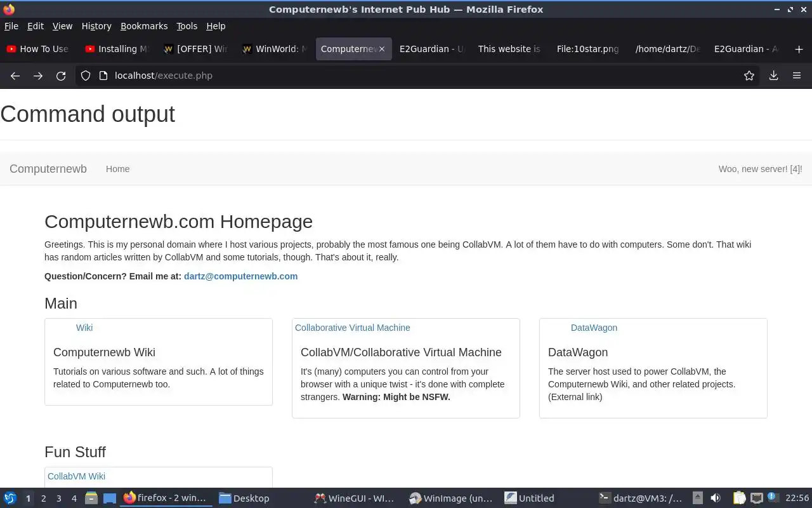Screen dimensions: 812x508
Task: Click the removable media eject tray icon
Action: click(697, 498)
